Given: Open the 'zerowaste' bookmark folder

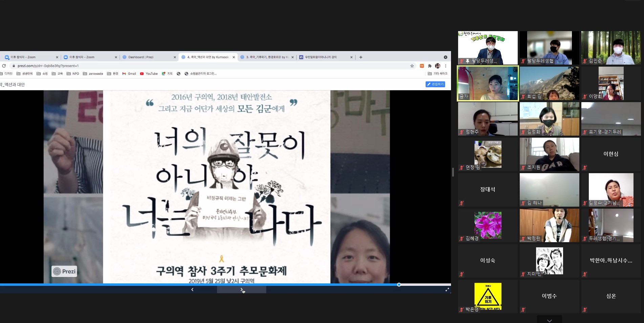Looking at the screenshot, I should pyautogui.click(x=93, y=74).
